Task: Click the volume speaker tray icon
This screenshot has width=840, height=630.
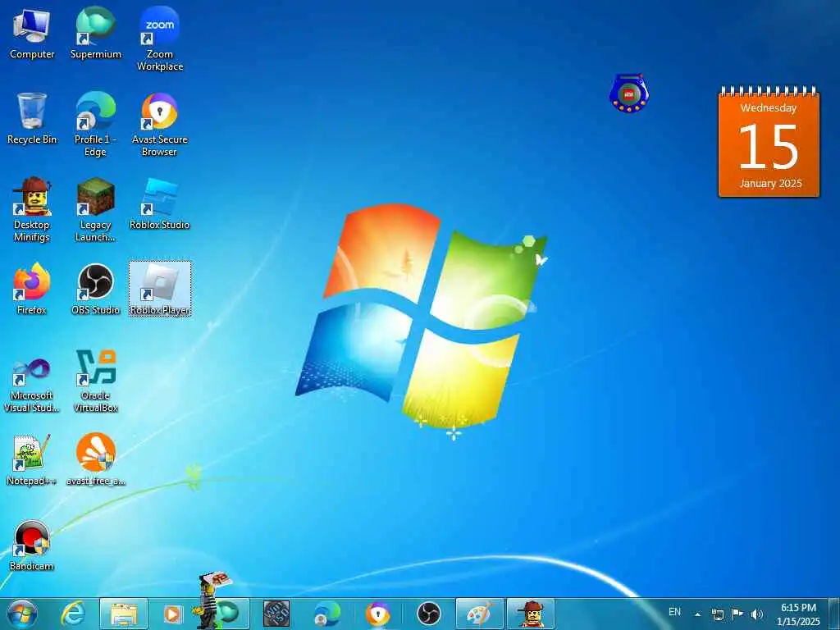Action: click(756, 614)
